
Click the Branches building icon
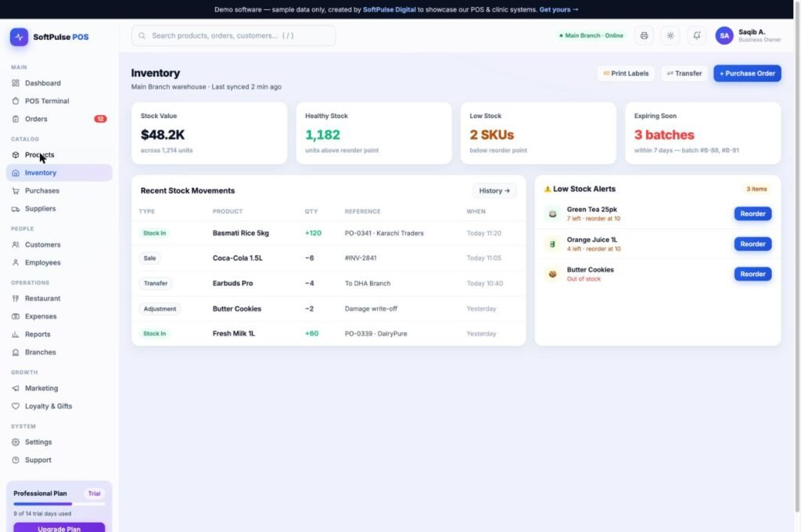(16, 352)
